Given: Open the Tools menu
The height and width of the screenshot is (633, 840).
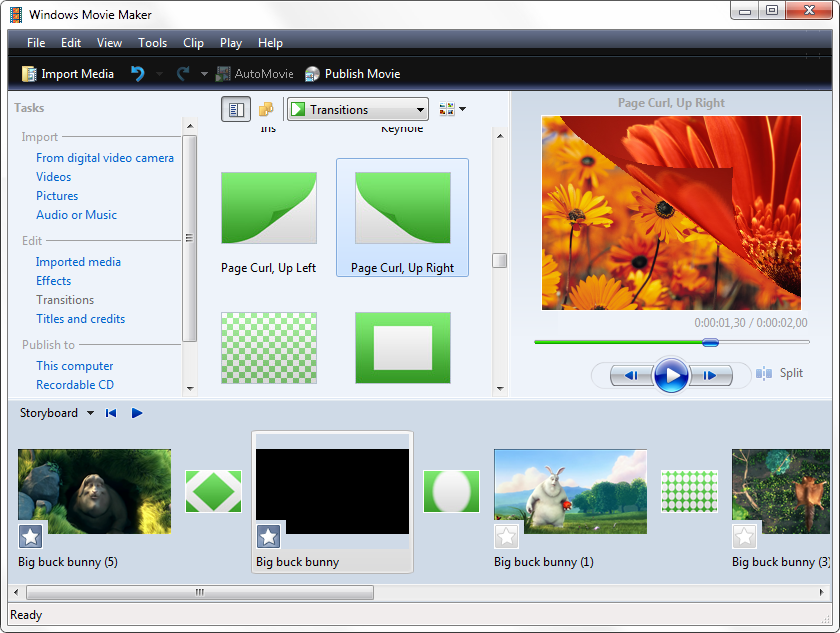Looking at the screenshot, I should (153, 43).
